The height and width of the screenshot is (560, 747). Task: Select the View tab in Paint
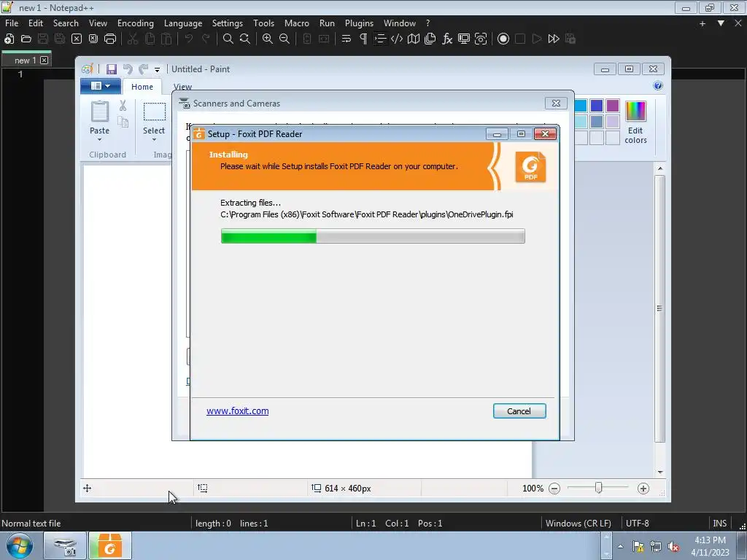click(x=182, y=87)
